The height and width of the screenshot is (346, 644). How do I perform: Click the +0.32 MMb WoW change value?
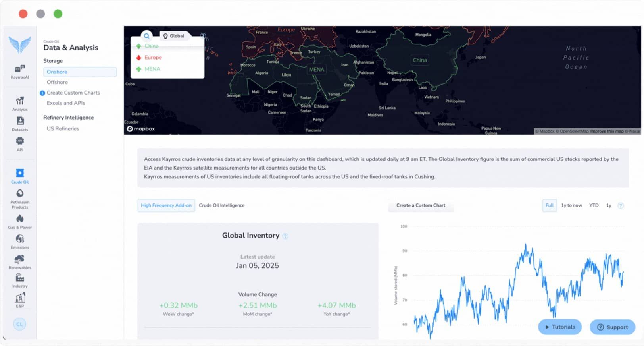point(178,305)
